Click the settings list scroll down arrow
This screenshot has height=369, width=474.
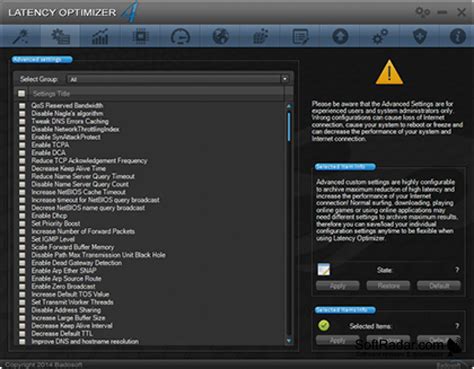coord(289,340)
